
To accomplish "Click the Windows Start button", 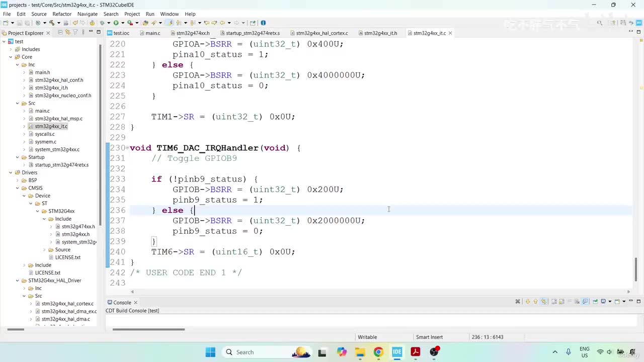I will point(210,352).
